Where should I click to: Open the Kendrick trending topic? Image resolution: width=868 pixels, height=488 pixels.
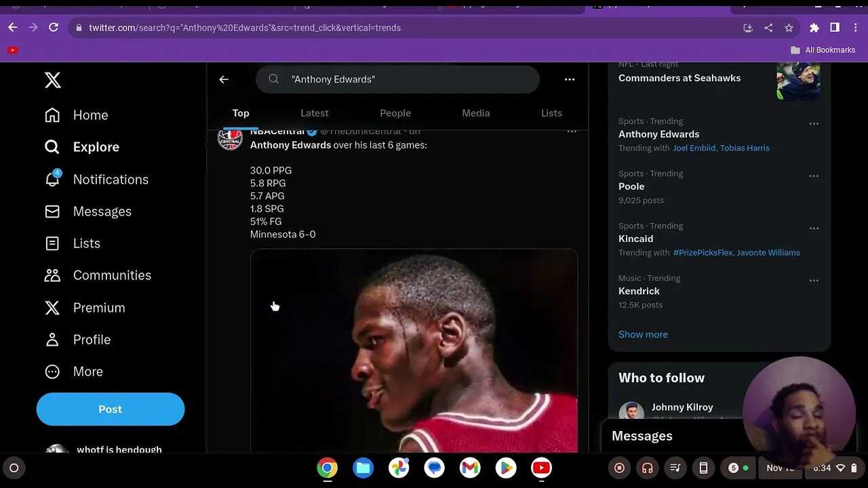click(x=639, y=291)
